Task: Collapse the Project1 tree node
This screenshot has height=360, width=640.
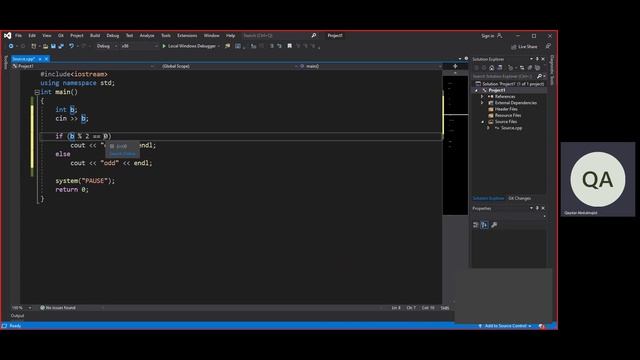Action: [476, 90]
